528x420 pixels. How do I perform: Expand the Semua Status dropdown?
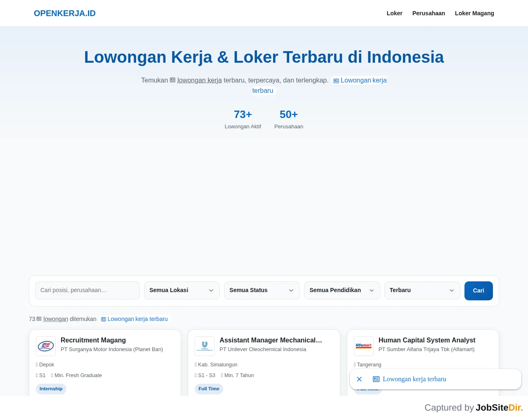pyautogui.click(x=262, y=290)
